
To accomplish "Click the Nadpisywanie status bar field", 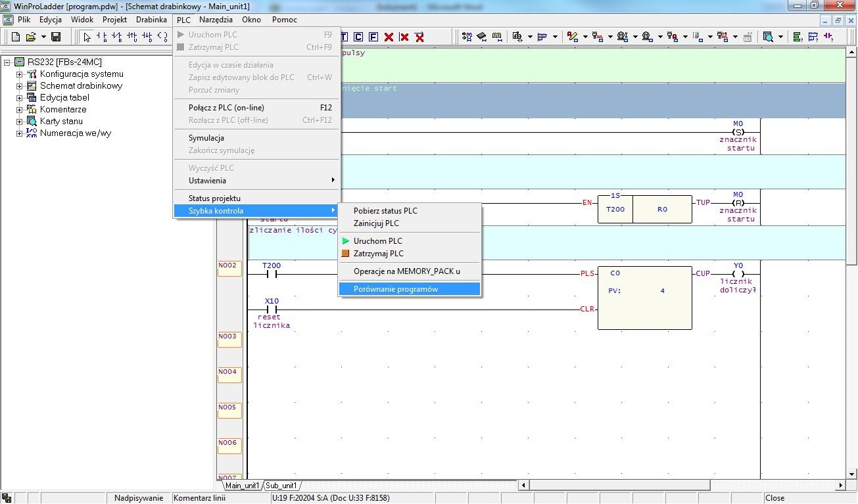I will (139, 498).
